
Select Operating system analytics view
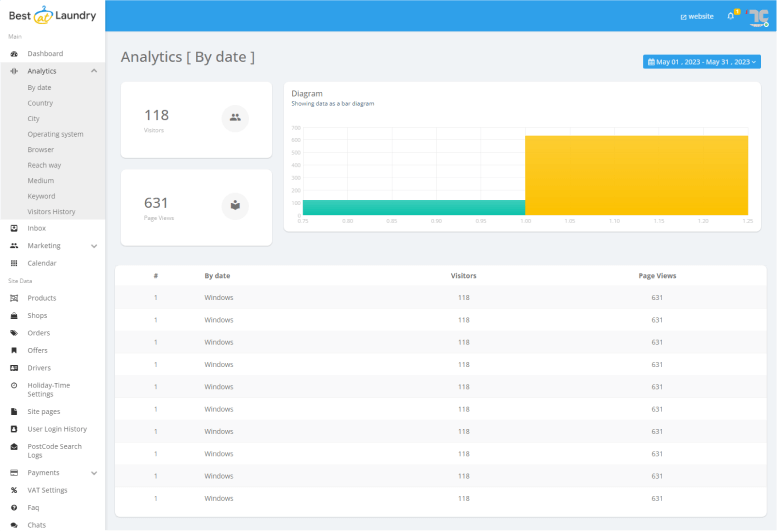point(55,134)
